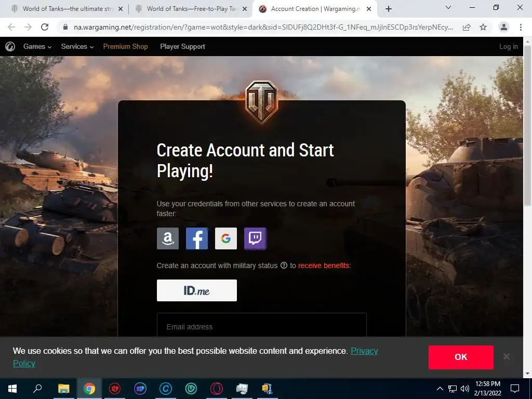Open the notification center icon

[x=515, y=389]
